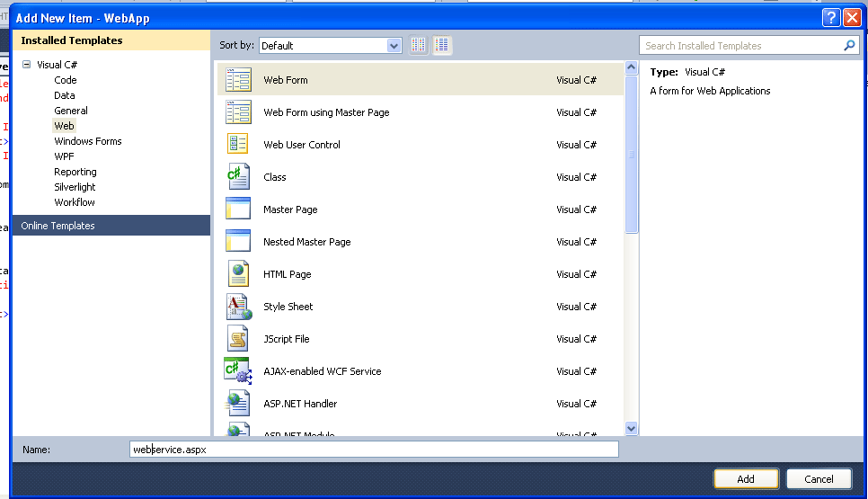The height and width of the screenshot is (499, 868).
Task: Click the 'Web User Control' label
Action: click(302, 144)
